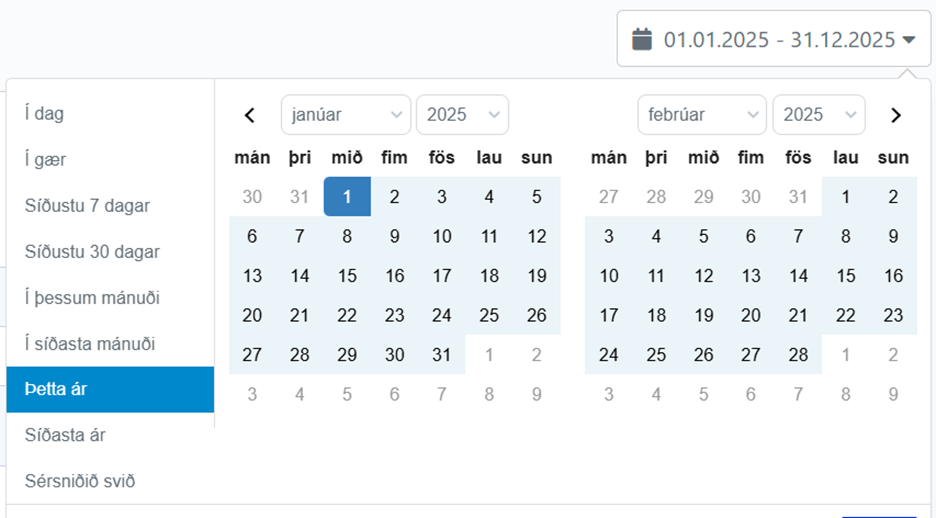Image resolution: width=936 pixels, height=518 pixels.
Task: Select the Í dag preset
Action: click(x=110, y=113)
